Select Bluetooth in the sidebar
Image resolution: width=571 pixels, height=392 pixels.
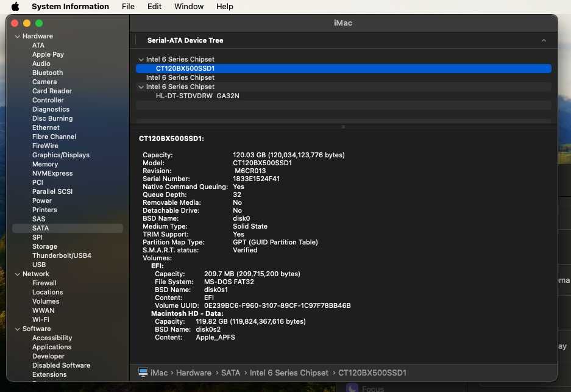pos(48,73)
